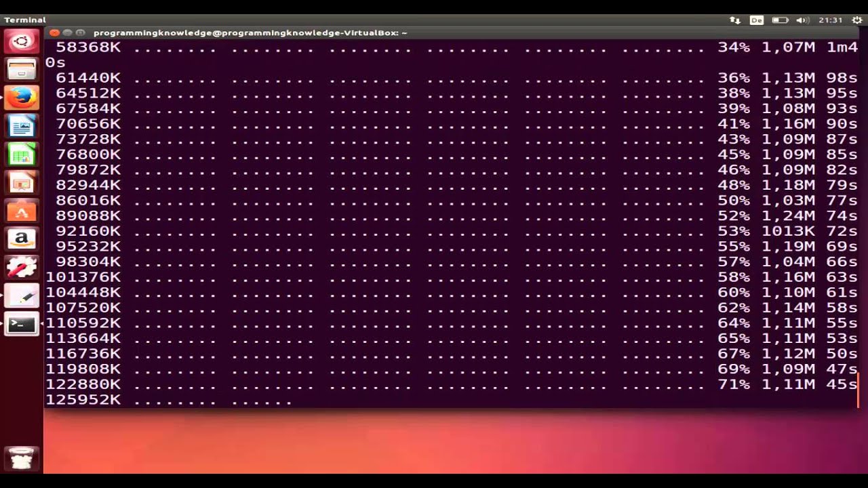Click the 1,08M download speed
Screen dimensions: 868x488
pyautogui.click(x=788, y=108)
